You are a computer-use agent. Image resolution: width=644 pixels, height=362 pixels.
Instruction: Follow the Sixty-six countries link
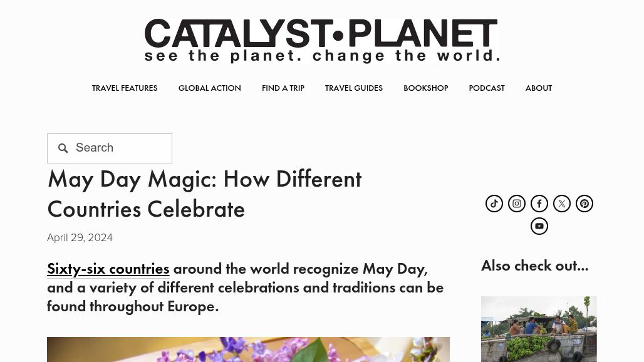point(108,269)
